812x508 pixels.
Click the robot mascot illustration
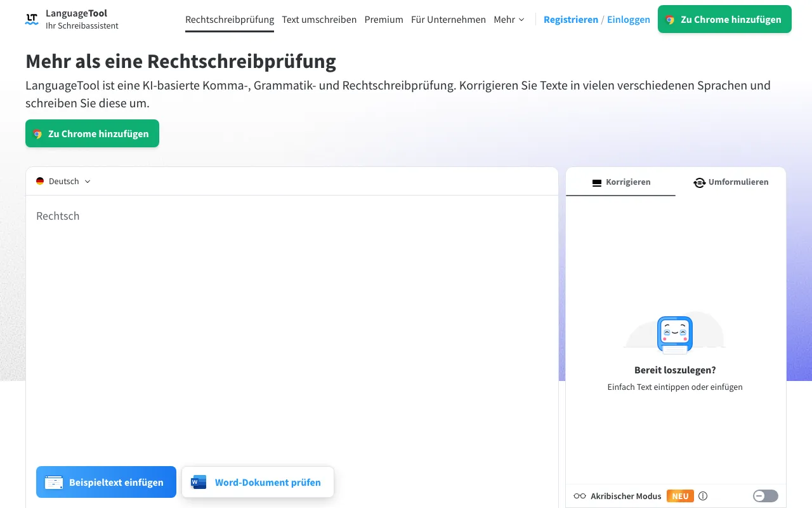675,335
